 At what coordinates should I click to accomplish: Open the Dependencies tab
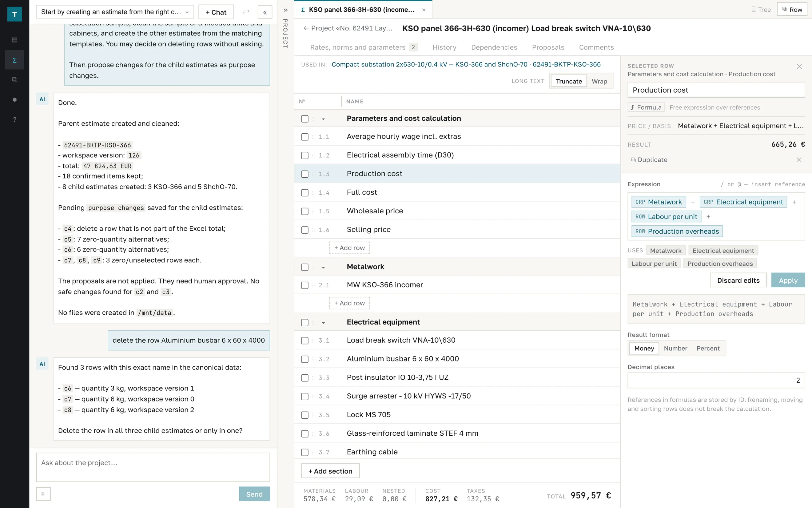click(494, 47)
